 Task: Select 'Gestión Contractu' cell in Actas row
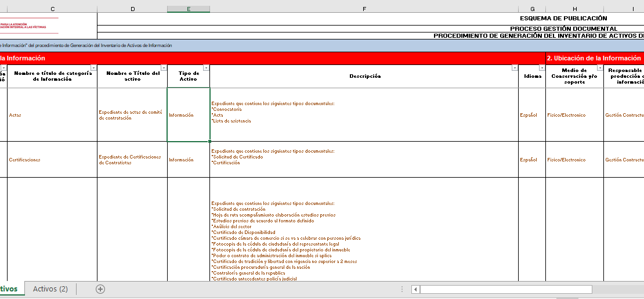(x=624, y=115)
